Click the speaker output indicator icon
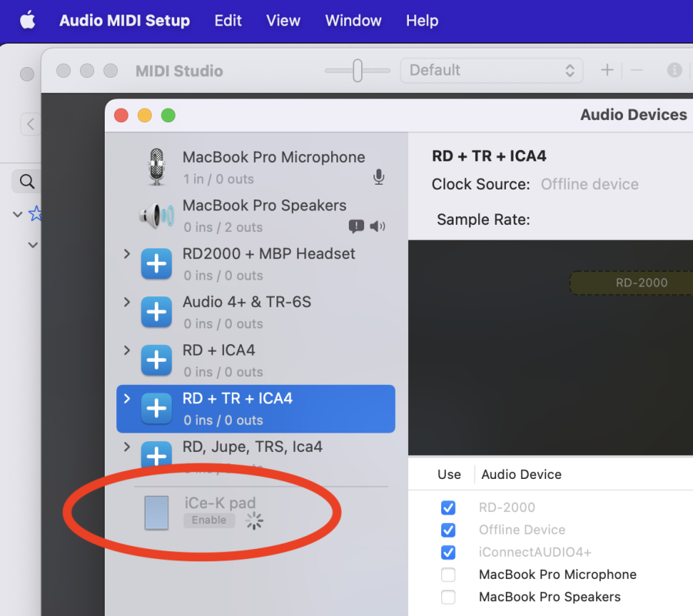Image resolution: width=693 pixels, height=616 pixels. coord(377,226)
